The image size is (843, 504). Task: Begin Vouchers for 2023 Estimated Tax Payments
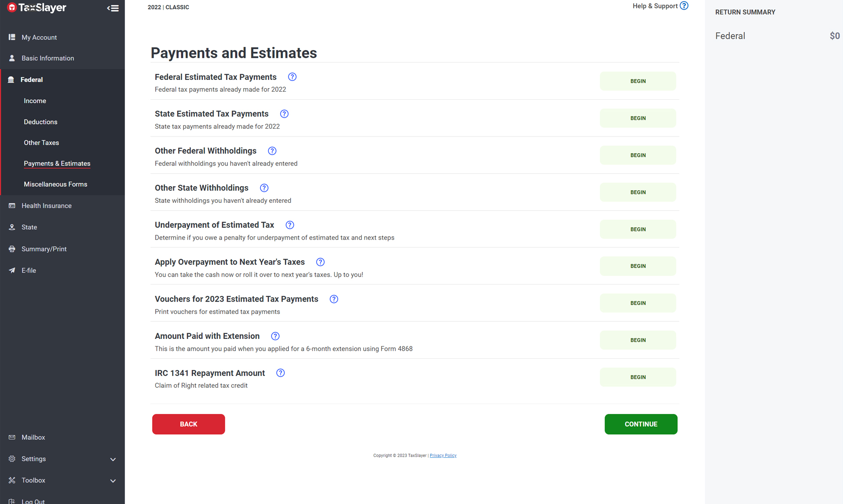coord(638,303)
